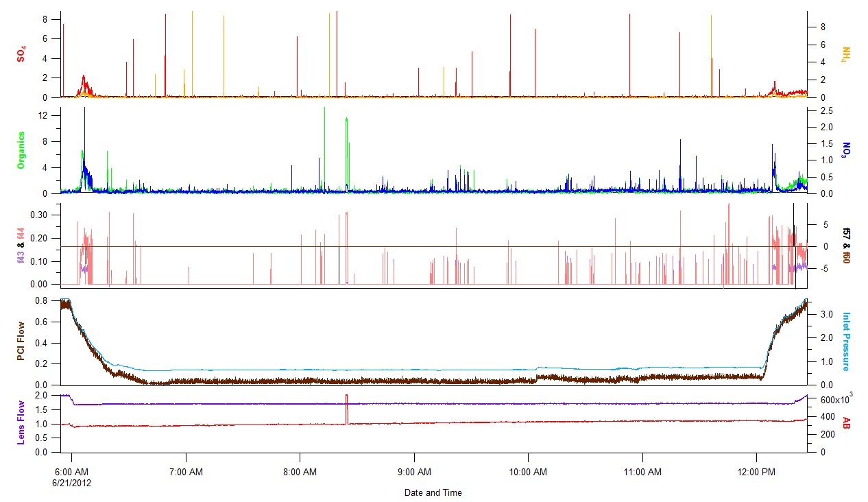The image size is (868, 502).
Task: Click the Lens Flow axis label
Action: coord(21,422)
